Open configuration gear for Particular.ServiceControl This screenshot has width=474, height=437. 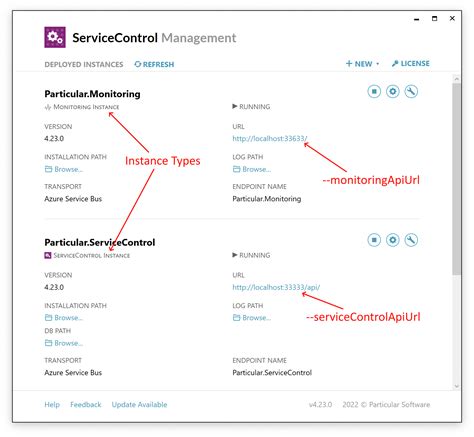(393, 240)
